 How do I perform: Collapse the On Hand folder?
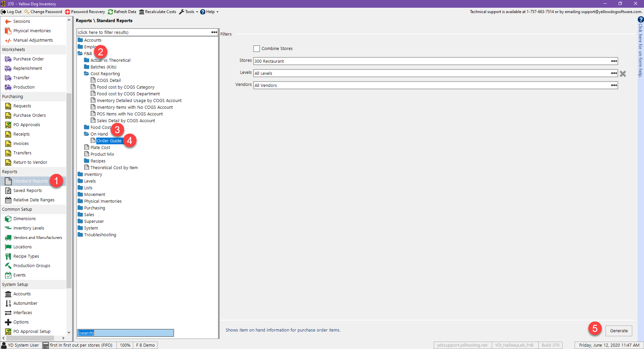87,134
